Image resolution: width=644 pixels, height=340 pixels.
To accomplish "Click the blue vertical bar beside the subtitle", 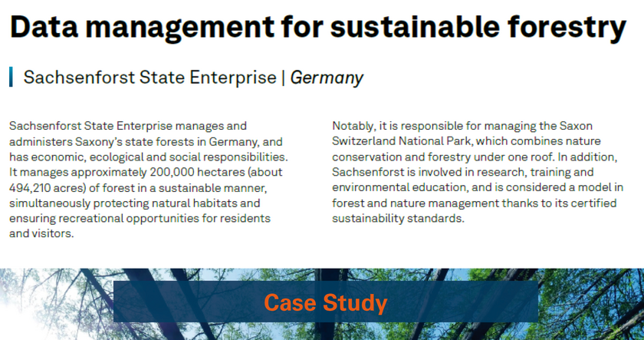I will tap(11, 77).
